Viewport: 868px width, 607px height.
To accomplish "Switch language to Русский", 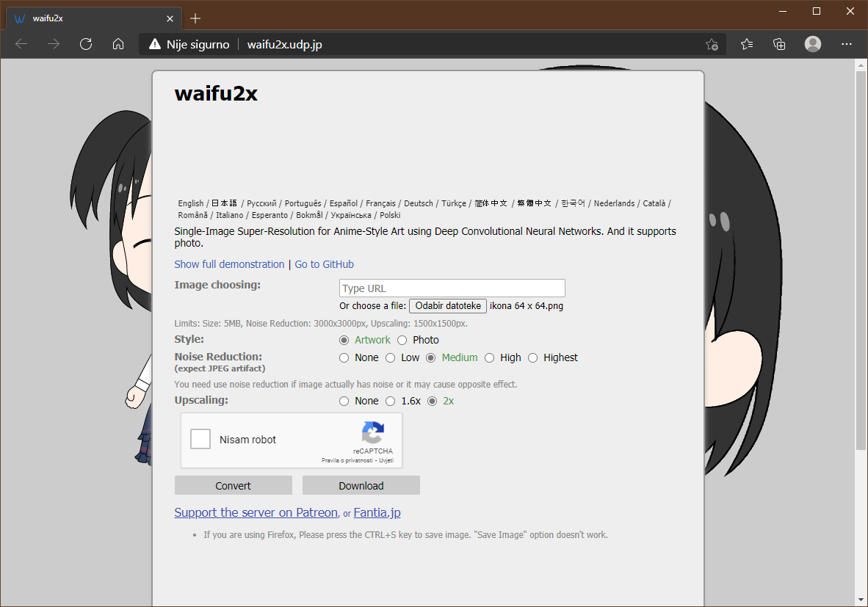I will [x=261, y=203].
